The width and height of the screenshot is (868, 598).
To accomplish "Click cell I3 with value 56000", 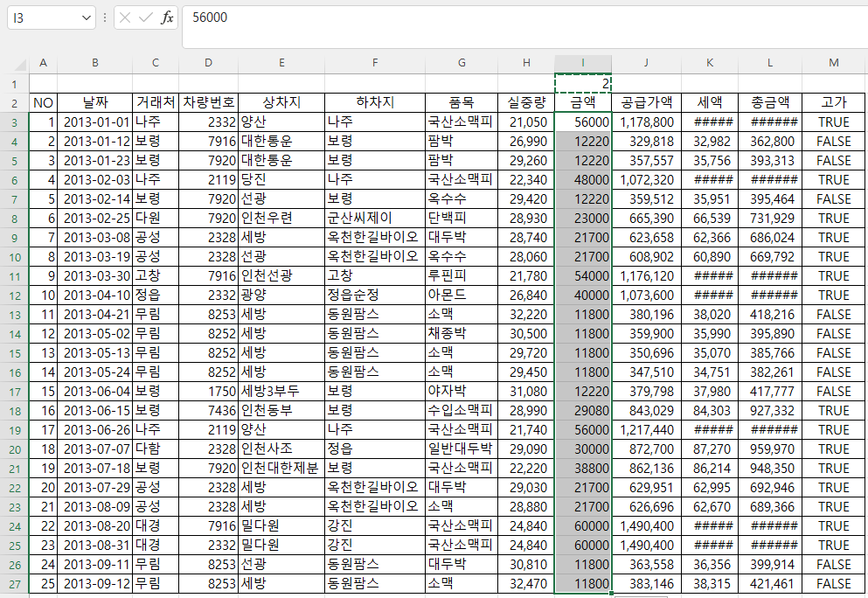I will pos(583,122).
